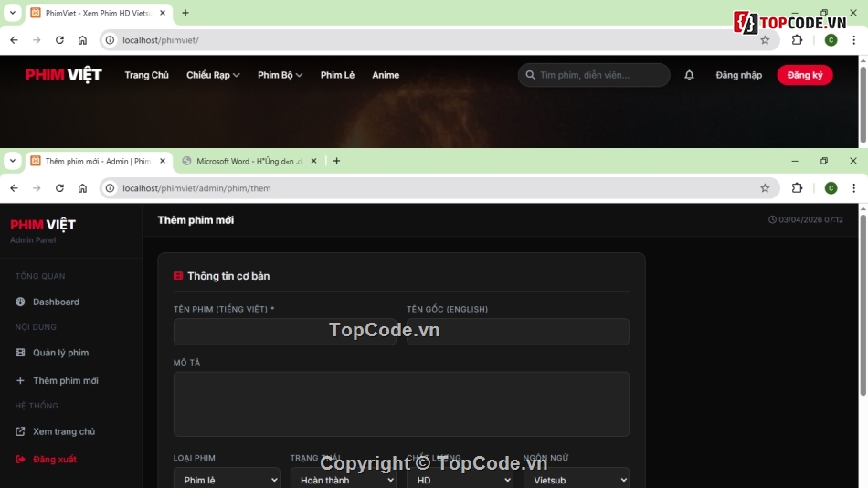Click the PHIM VIỆT logo in site header
Image resolution: width=868 pixels, height=488 pixels.
coord(64,74)
